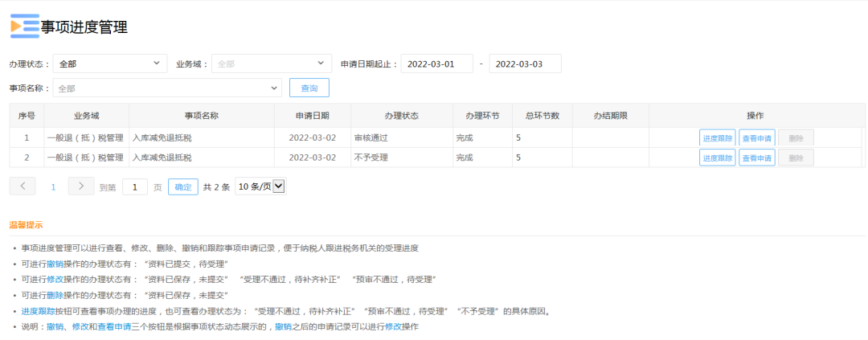868x340 pixels.
Task: Click the end date field 2022-03-03
Action: 526,63
